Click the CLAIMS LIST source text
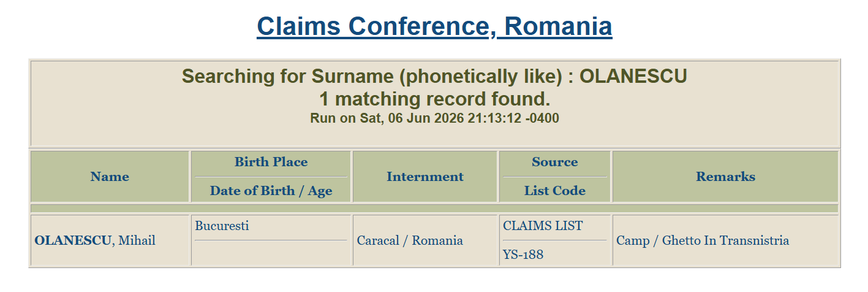 tap(543, 226)
